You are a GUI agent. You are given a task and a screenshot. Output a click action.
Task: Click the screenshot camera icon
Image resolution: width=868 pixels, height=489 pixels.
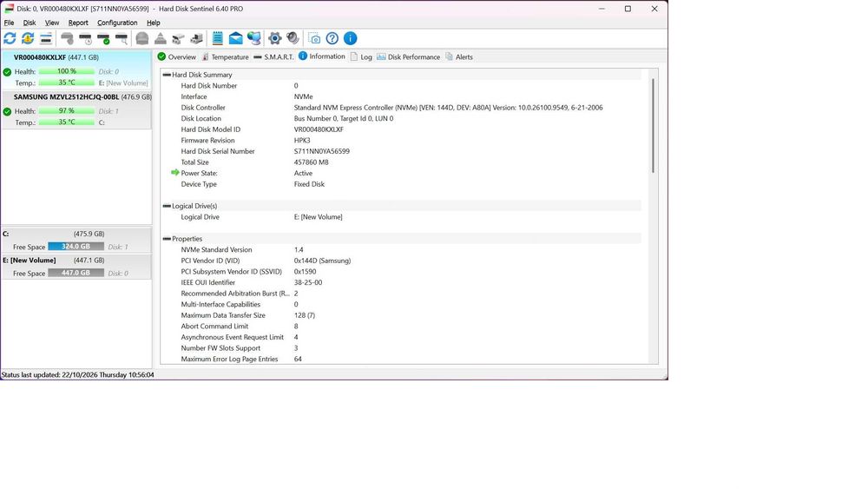pyautogui.click(x=314, y=38)
